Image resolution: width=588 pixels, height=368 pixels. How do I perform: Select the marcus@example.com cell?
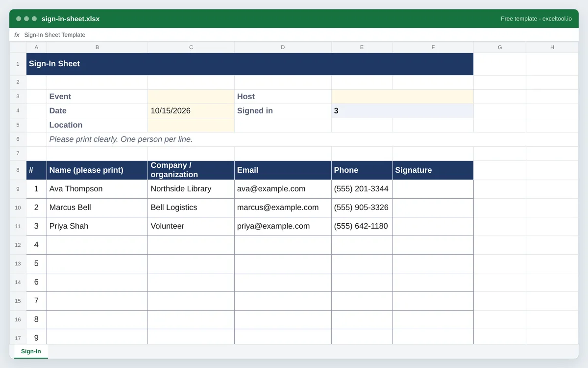283,208
